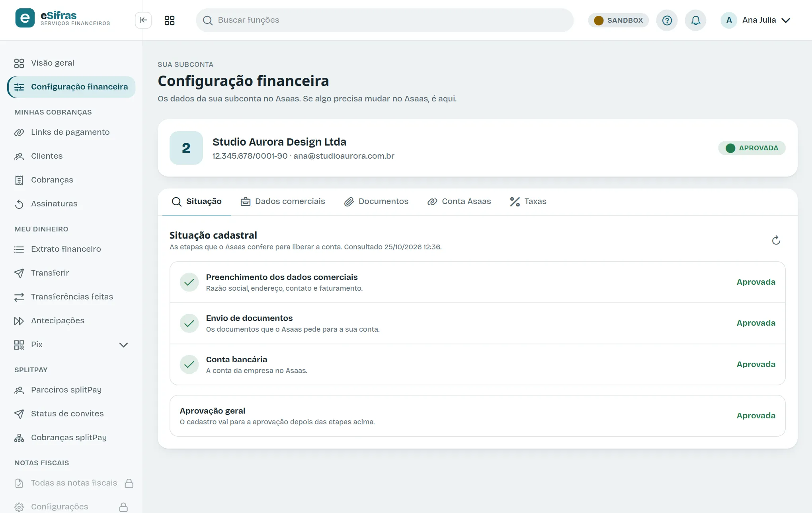Open the Clientes page
The image size is (812, 513).
71,156
